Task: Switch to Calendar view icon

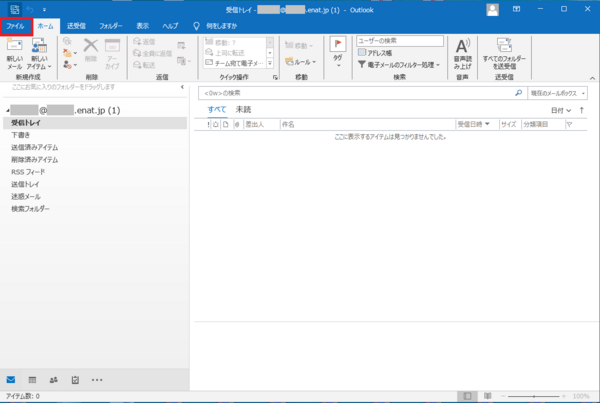Action: pyautogui.click(x=32, y=380)
